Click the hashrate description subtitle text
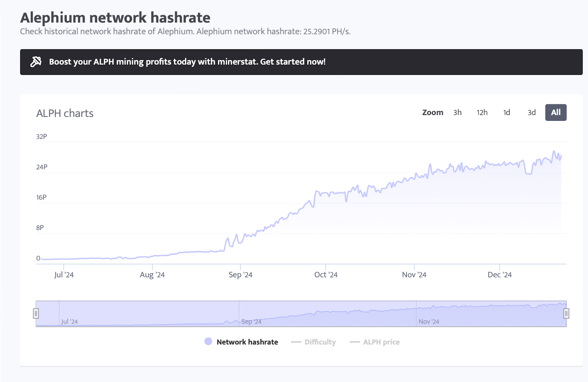The height and width of the screenshot is (382, 588). pos(185,32)
